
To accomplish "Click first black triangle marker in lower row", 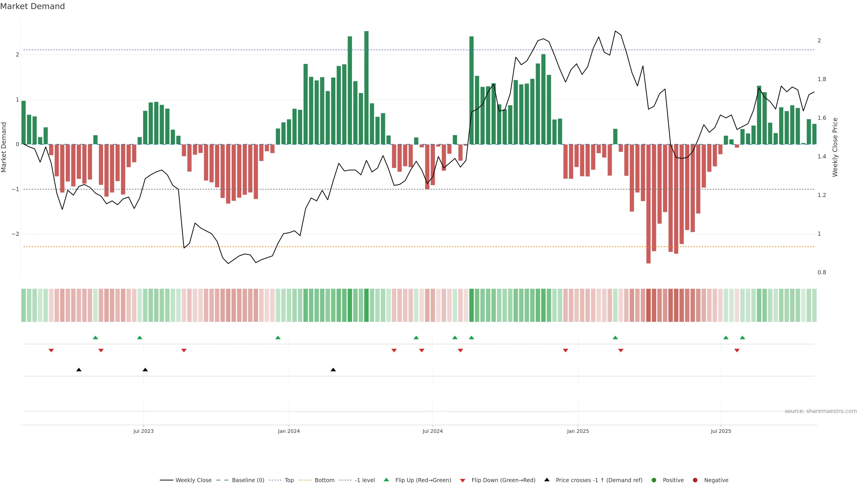I will [79, 370].
